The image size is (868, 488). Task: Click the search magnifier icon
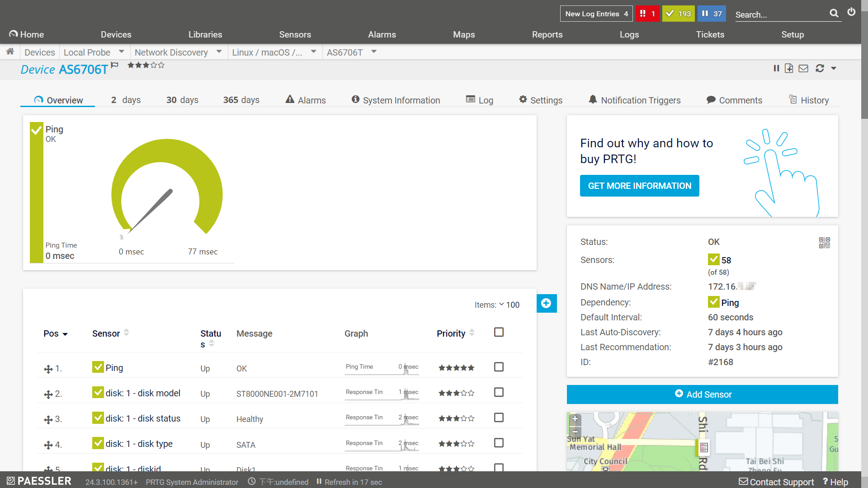834,14
